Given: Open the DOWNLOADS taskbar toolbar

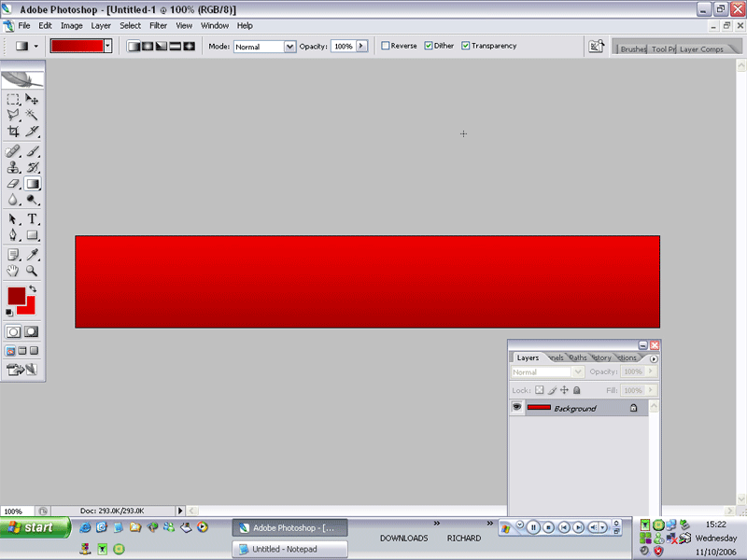Looking at the screenshot, I should tap(404, 539).
